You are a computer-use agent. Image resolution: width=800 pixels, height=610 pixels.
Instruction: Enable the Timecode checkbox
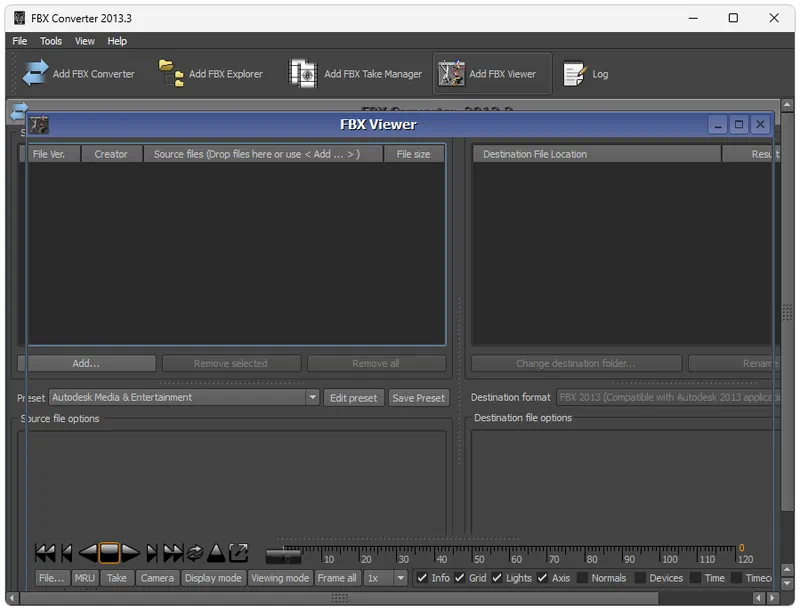pos(736,578)
